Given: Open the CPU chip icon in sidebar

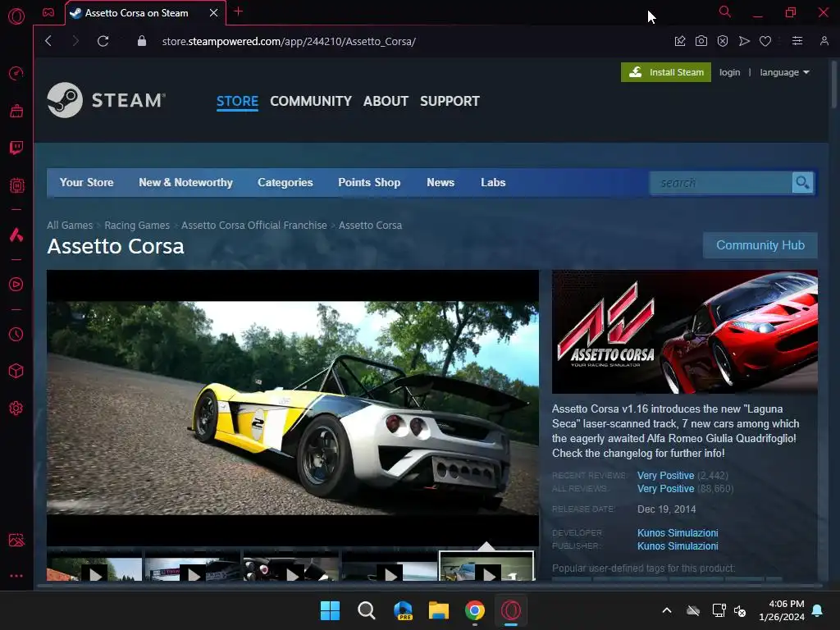Looking at the screenshot, I should [x=16, y=185].
